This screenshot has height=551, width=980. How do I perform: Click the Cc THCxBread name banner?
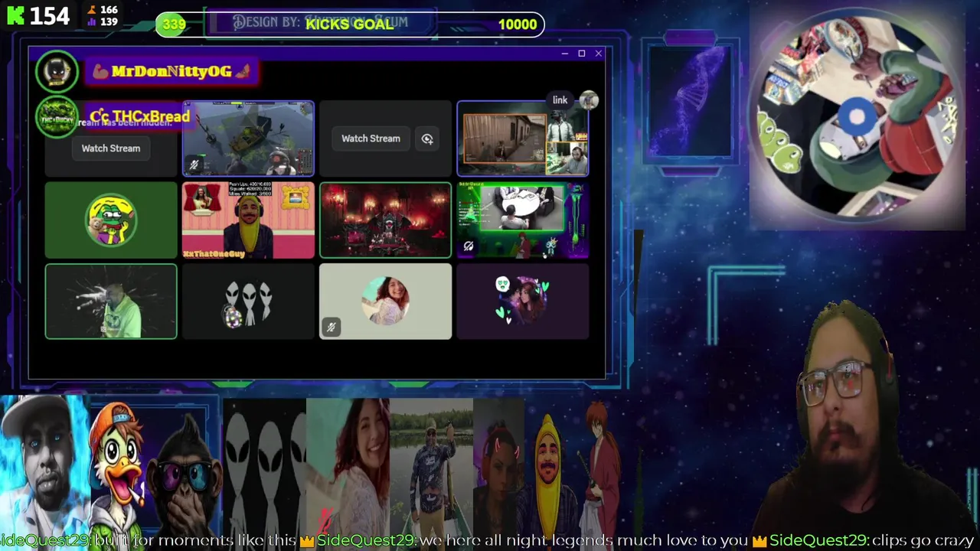click(x=139, y=116)
